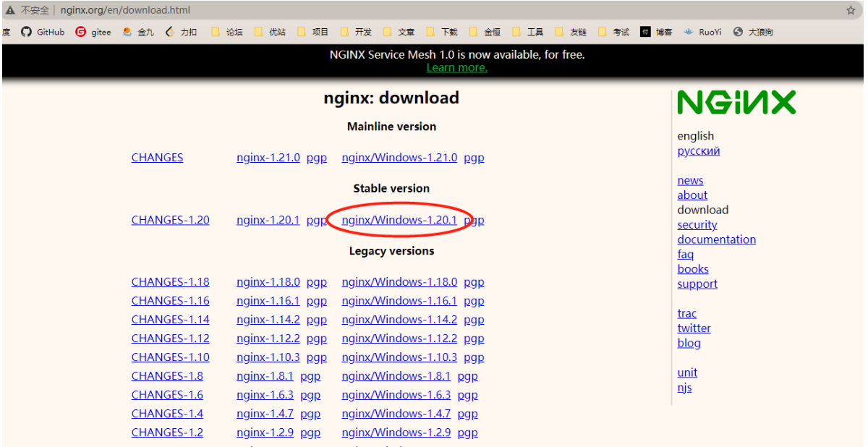Download nginx/Windows-1.4.7
Viewport: 868px width, 447px height.
coord(396,414)
